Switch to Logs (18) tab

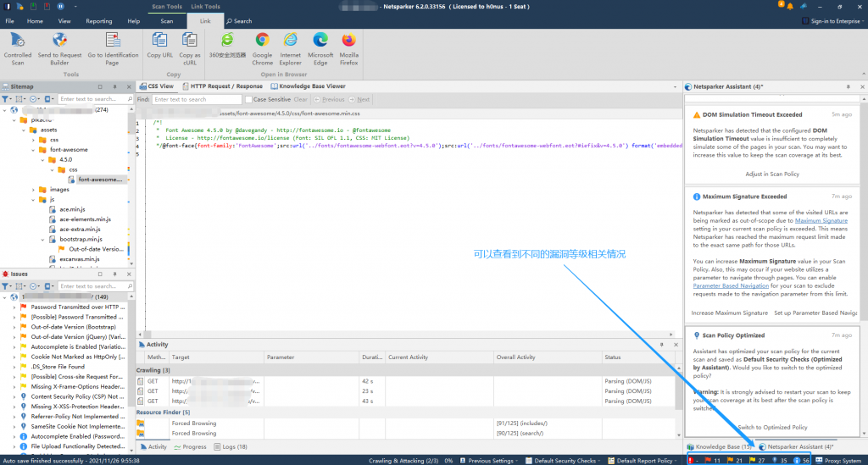(x=231, y=446)
